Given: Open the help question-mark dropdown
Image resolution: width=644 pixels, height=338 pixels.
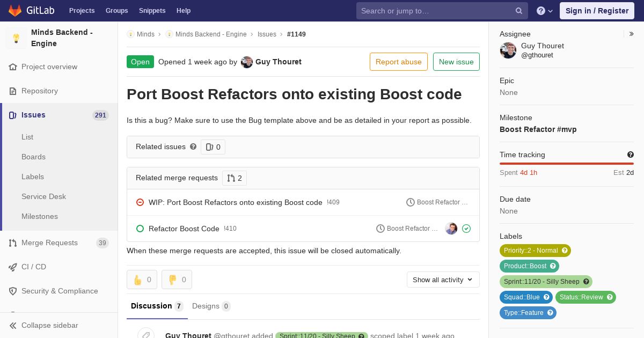Looking at the screenshot, I should [545, 11].
